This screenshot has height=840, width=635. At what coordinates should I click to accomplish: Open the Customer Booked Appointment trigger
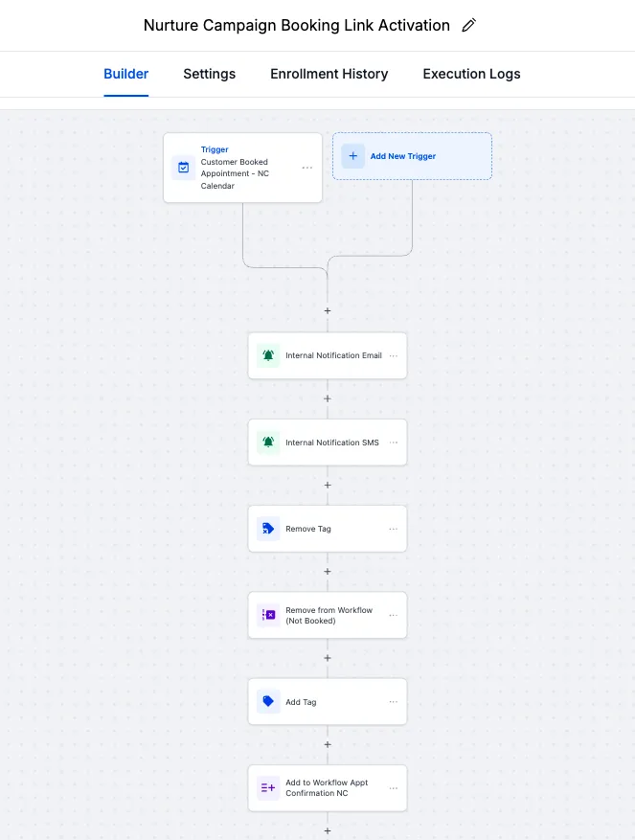[235, 169]
